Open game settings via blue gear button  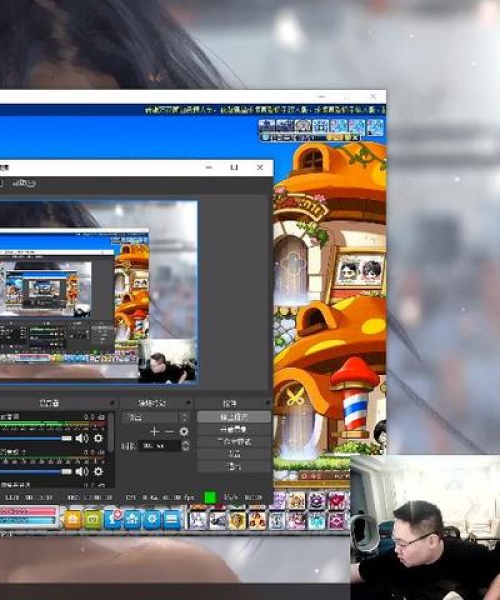(152, 520)
